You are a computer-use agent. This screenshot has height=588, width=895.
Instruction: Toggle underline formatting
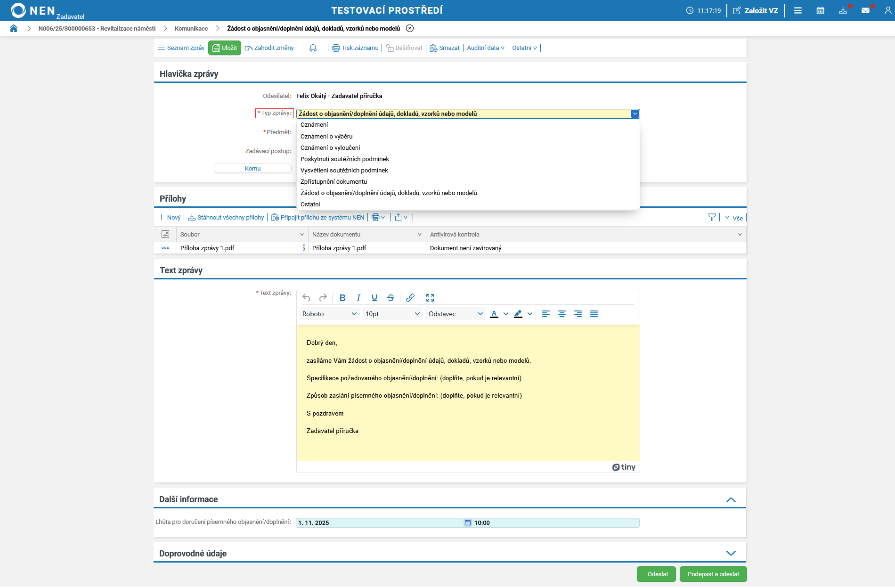tap(374, 298)
